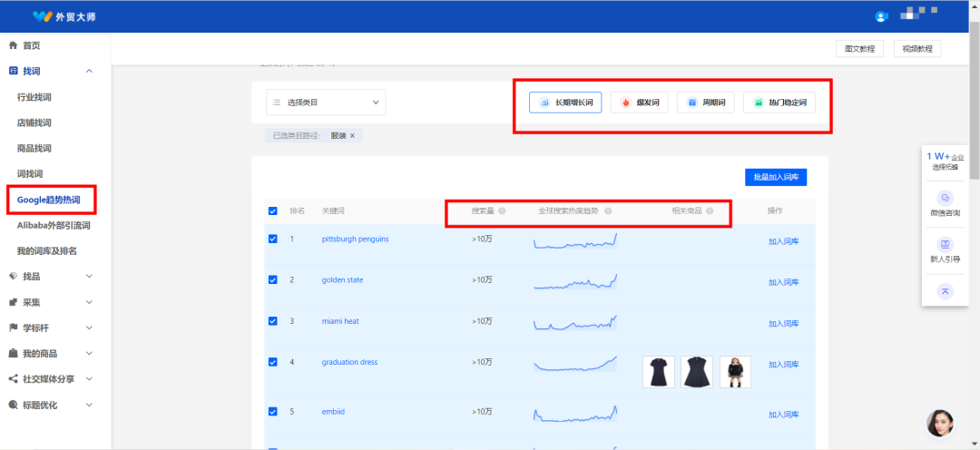Click the share icon for 社交媒体分享
Viewport: 980px width, 450px height.
tap(13, 378)
